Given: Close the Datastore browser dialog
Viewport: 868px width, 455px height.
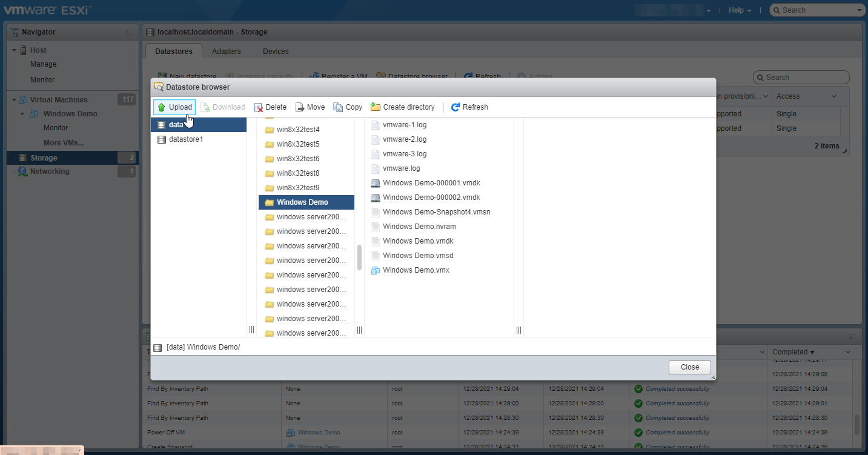Looking at the screenshot, I should (x=689, y=367).
